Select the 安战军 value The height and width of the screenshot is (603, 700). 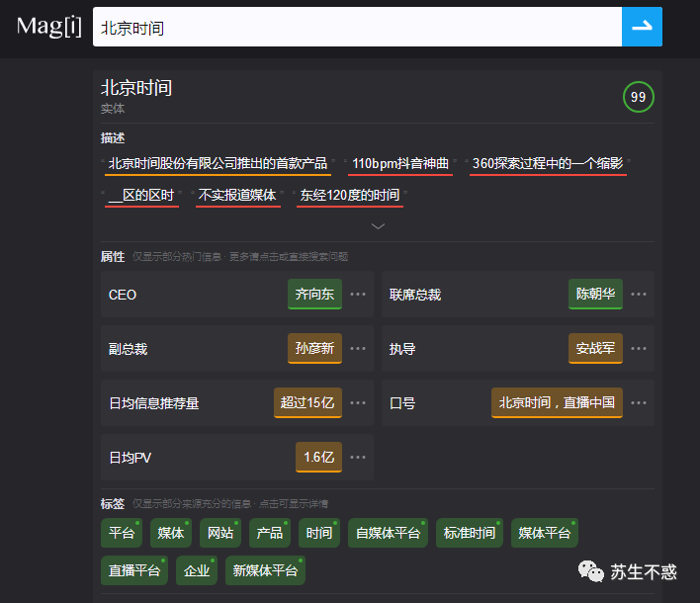pos(595,349)
